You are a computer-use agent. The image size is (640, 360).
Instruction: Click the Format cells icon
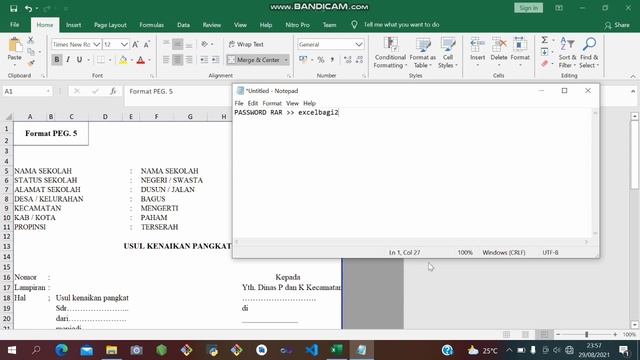pyautogui.click(x=520, y=45)
